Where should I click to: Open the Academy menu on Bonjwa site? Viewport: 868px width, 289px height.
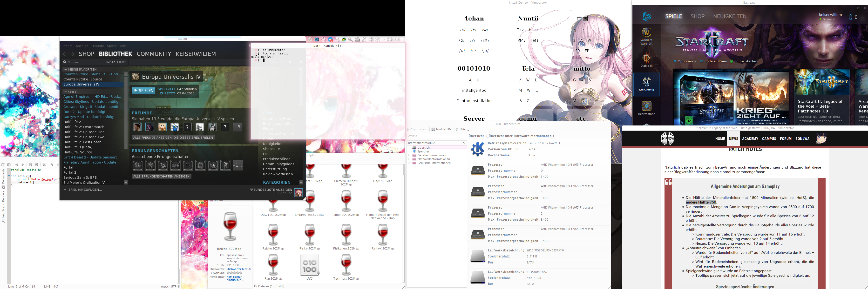[750, 139]
